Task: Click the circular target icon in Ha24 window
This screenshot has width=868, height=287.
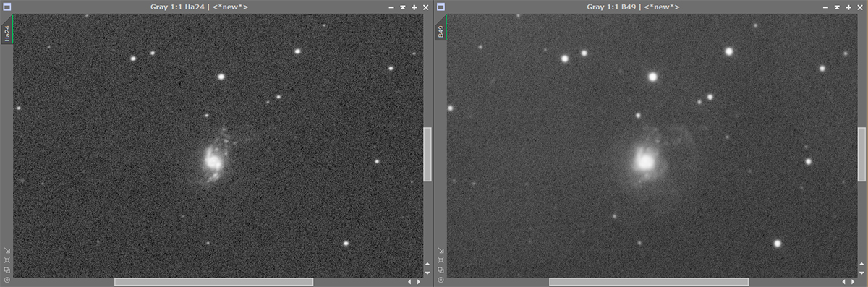Action: [7, 279]
